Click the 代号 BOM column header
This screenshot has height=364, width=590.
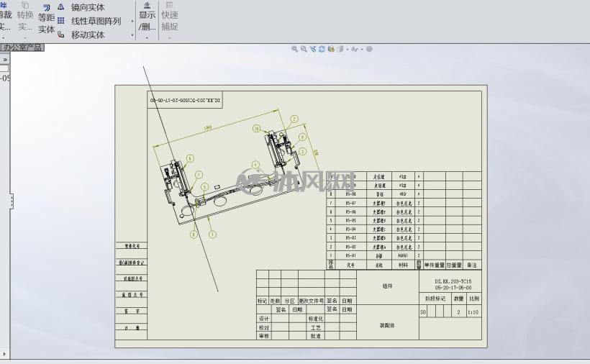pos(350,265)
